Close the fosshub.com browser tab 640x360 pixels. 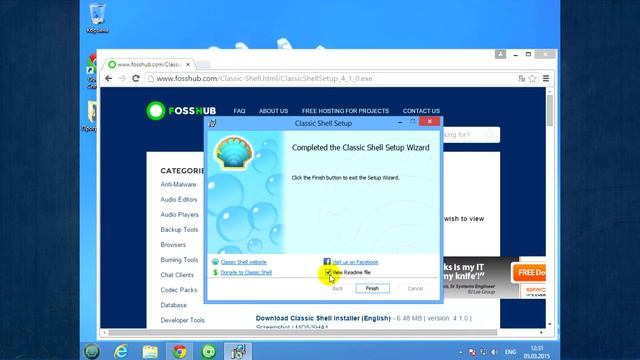[188, 64]
